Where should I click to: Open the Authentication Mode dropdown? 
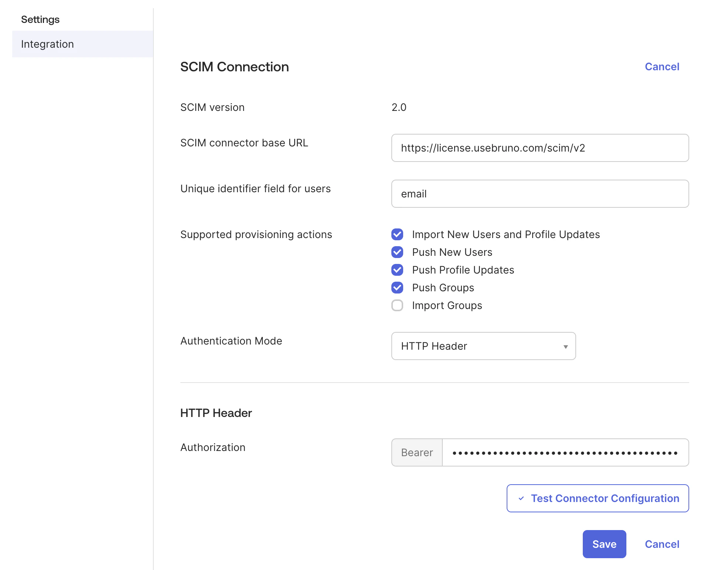click(483, 346)
